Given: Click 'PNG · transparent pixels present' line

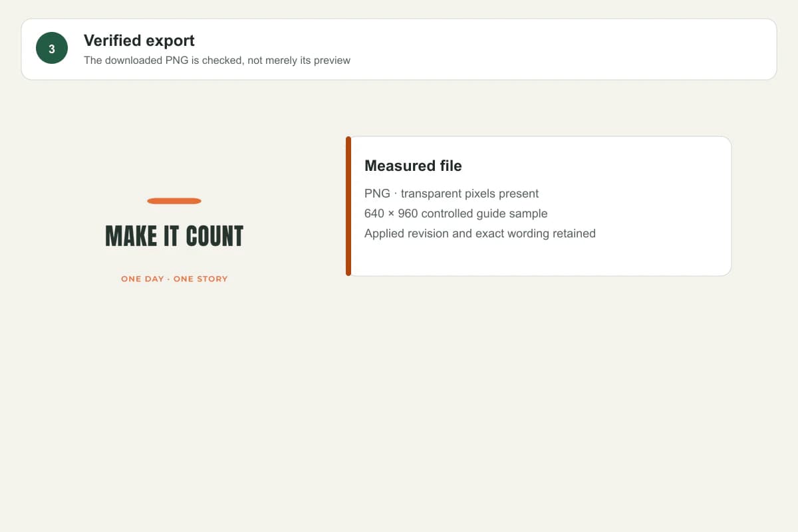Looking at the screenshot, I should 452,194.
